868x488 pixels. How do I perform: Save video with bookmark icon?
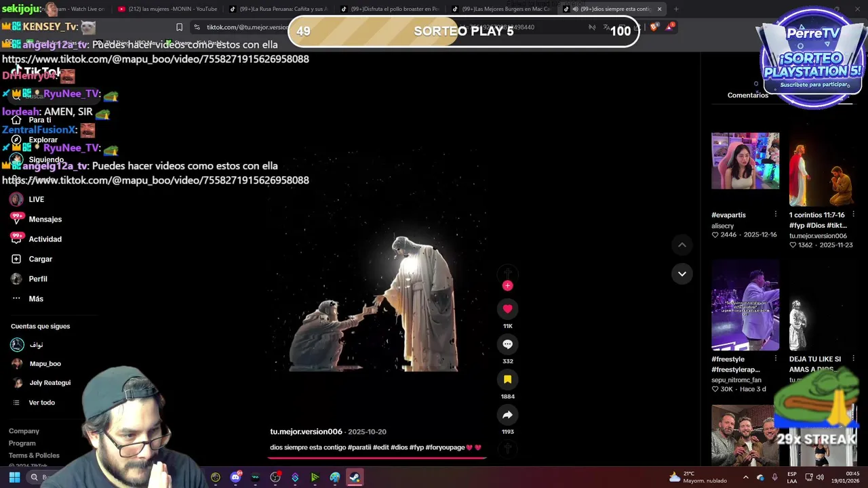point(507,380)
